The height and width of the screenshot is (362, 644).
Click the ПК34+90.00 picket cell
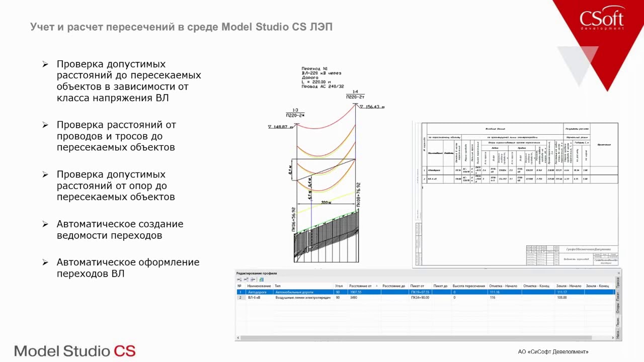click(420, 298)
